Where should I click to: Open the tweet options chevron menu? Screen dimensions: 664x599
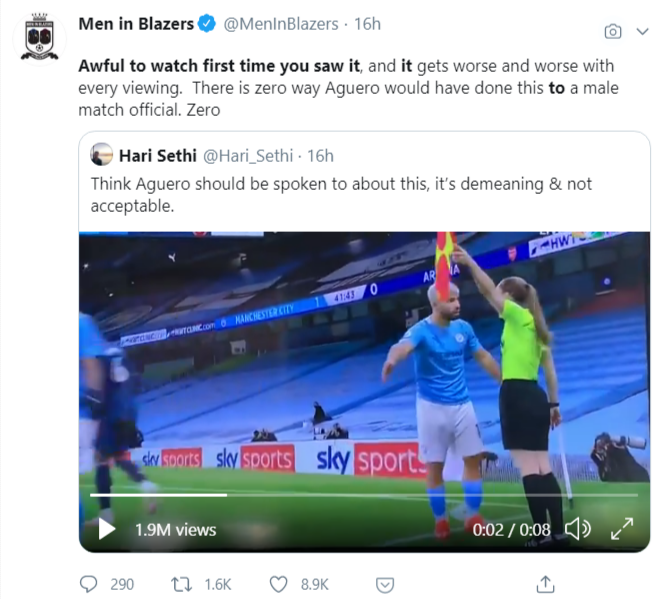click(x=641, y=31)
